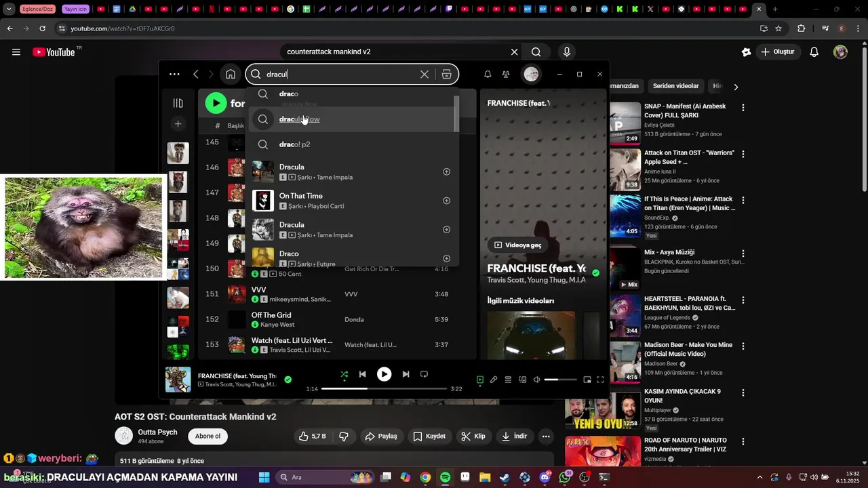
Task: Add Draco by Future to library
Action: [446, 258]
